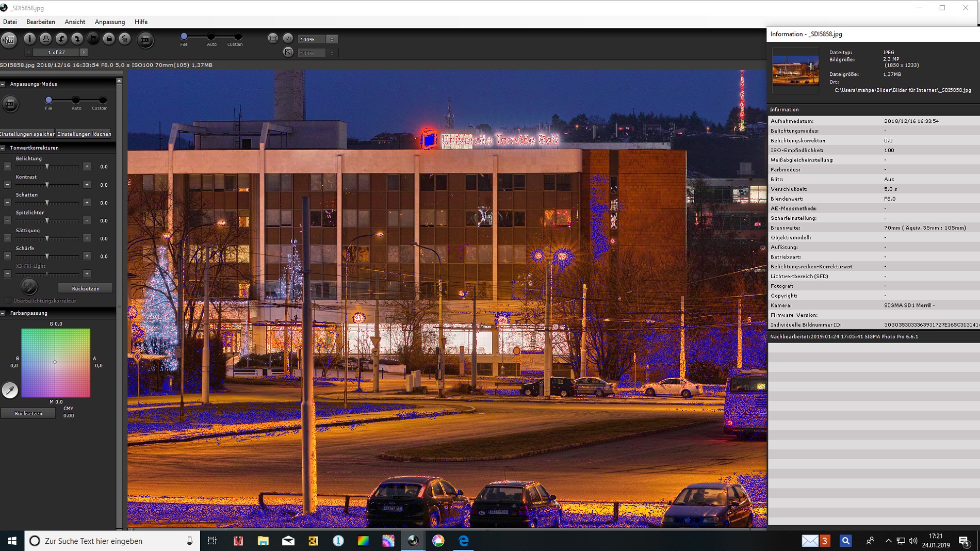980x551 pixels.
Task: Open the Bearbeiten menu
Action: click(41, 22)
